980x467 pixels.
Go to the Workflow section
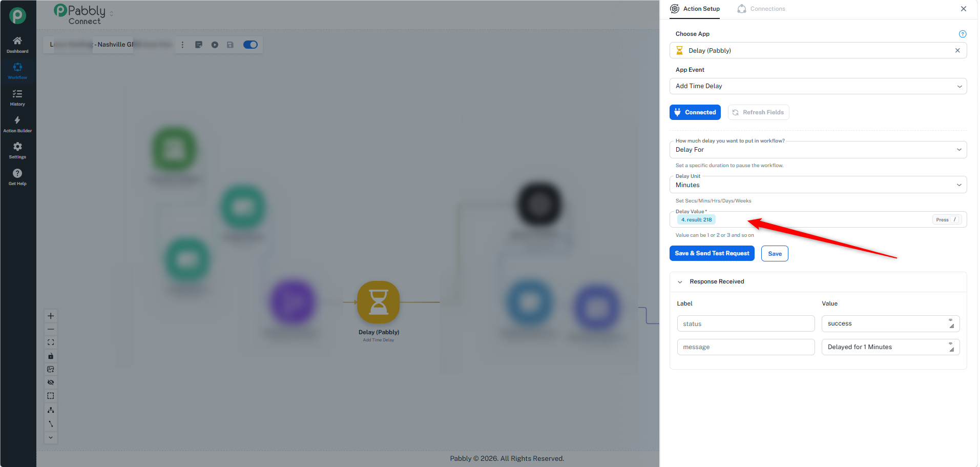click(x=17, y=71)
